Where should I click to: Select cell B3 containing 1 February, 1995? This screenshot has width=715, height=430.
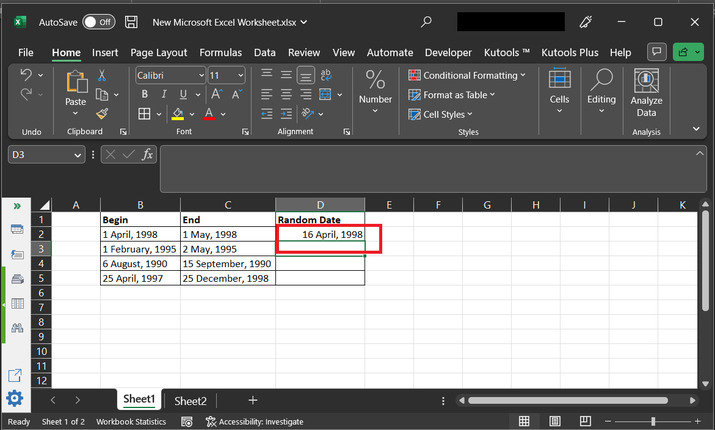[x=139, y=249]
